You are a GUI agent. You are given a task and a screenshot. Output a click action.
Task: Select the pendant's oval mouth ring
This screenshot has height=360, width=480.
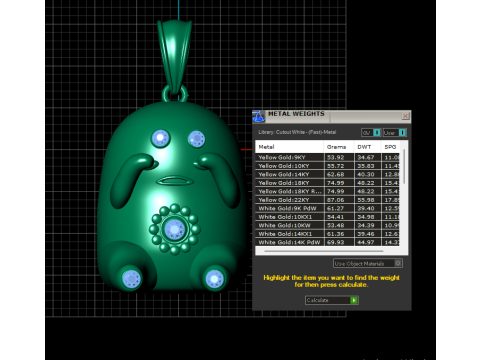175,181
